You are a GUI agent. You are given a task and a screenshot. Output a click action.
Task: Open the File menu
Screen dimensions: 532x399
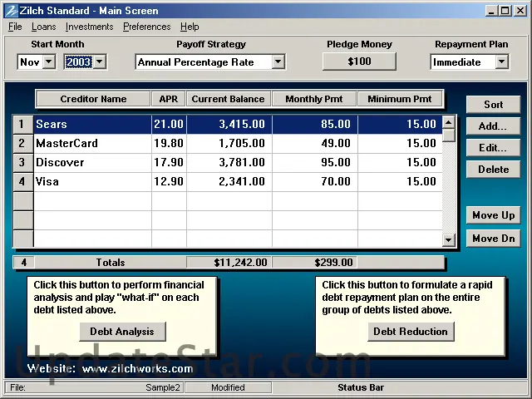pos(15,27)
